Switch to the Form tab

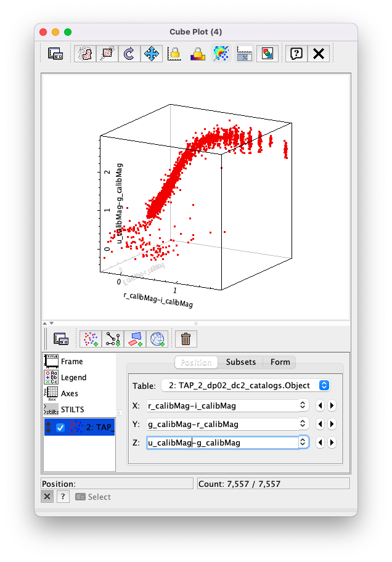[280, 362]
